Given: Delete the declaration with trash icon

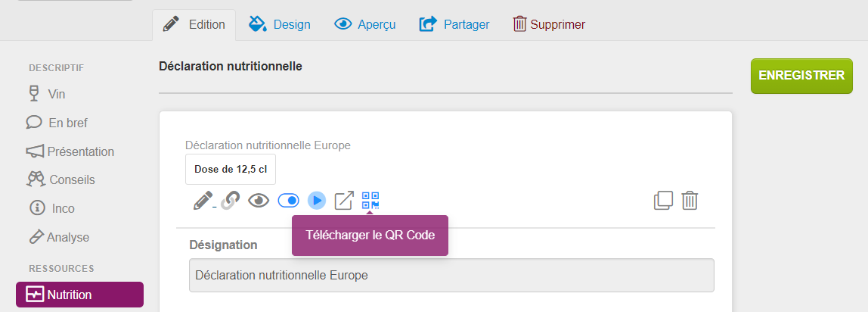Looking at the screenshot, I should coord(690,200).
